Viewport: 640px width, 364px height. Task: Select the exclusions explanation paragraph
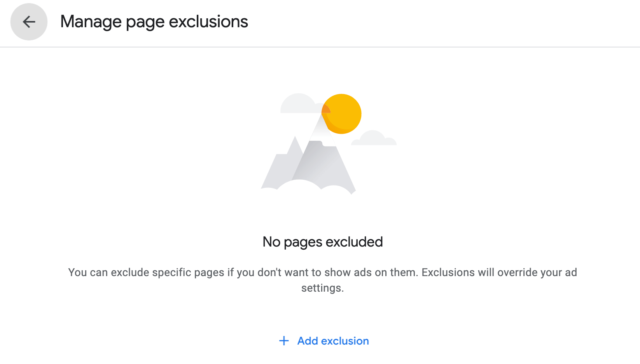click(322, 280)
